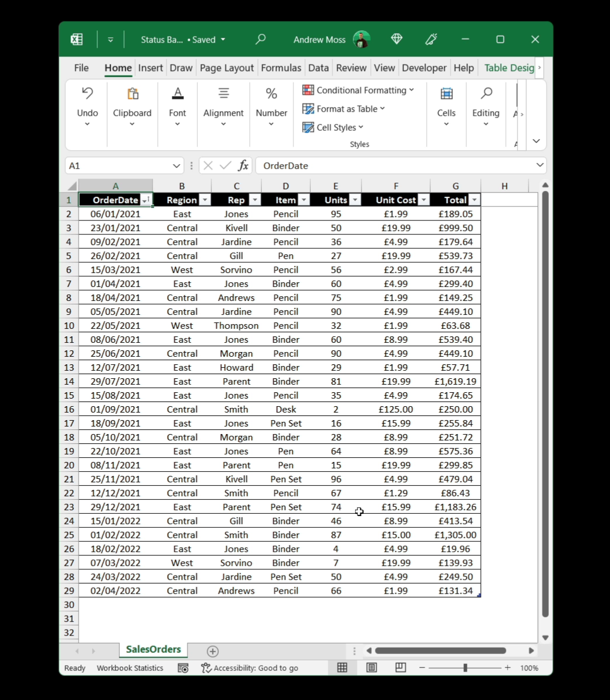The height and width of the screenshot is (700, 610).
Task: Open the Formulas ribbon tab
Action: pyautogui.click(x=281, y=67)
